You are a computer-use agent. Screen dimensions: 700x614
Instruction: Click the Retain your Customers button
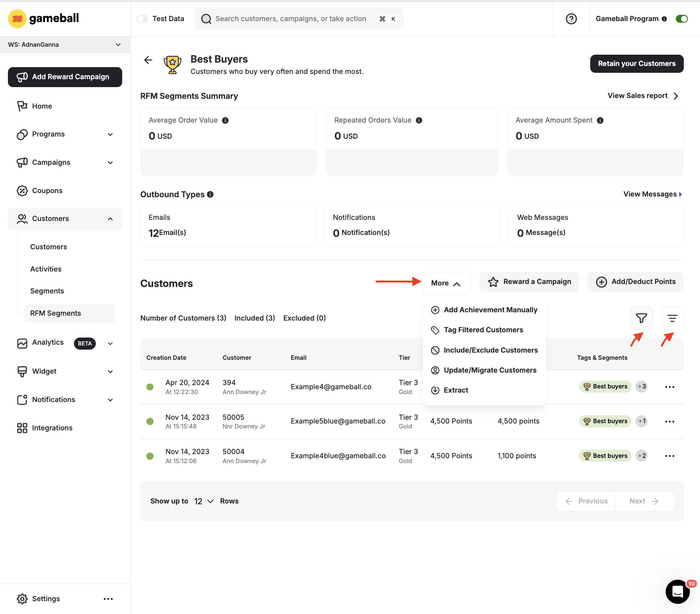pos(636,63)
